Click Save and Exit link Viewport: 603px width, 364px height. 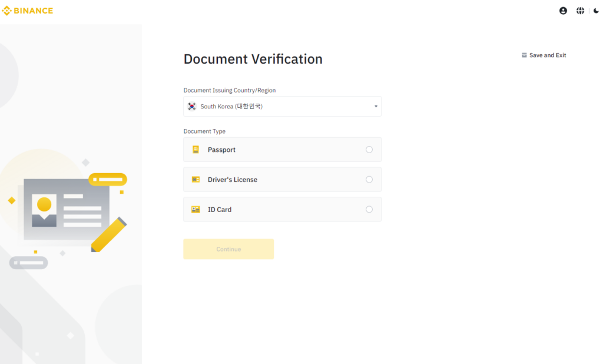point(544,55)
